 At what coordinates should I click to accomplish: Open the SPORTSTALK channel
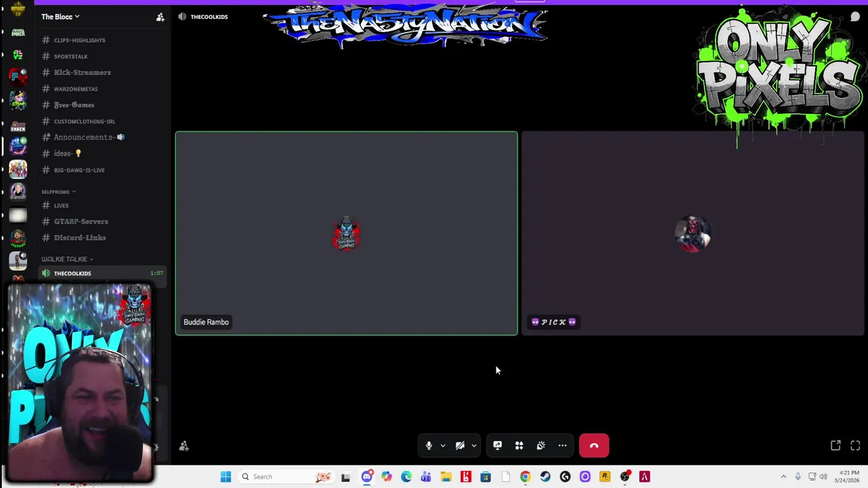(x=71, y=56)
